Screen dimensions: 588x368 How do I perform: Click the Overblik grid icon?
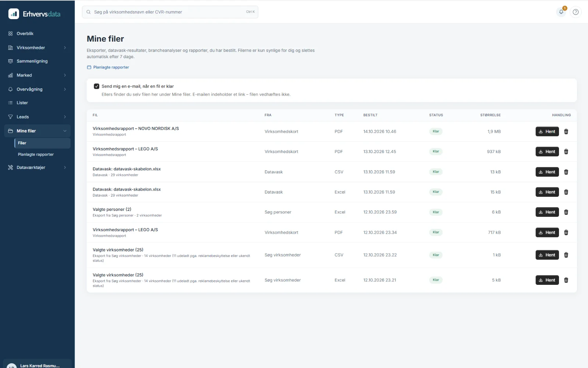click(10, 33)
